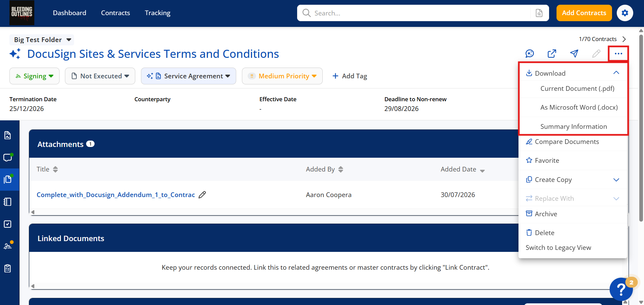
Task: Open the Medium Priority dropdown
Action: pyautogui.click(x=282, y=76)
